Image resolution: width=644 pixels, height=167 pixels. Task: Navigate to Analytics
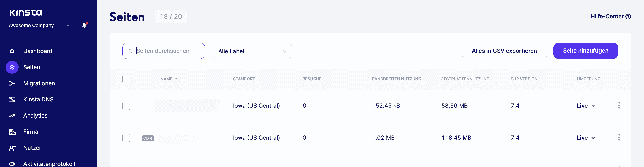tap(35, 116)
